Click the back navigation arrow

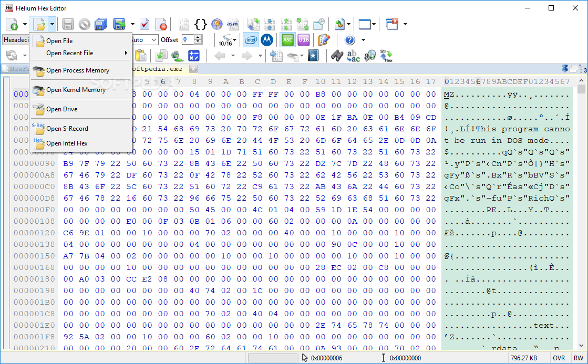click(220, 56)
